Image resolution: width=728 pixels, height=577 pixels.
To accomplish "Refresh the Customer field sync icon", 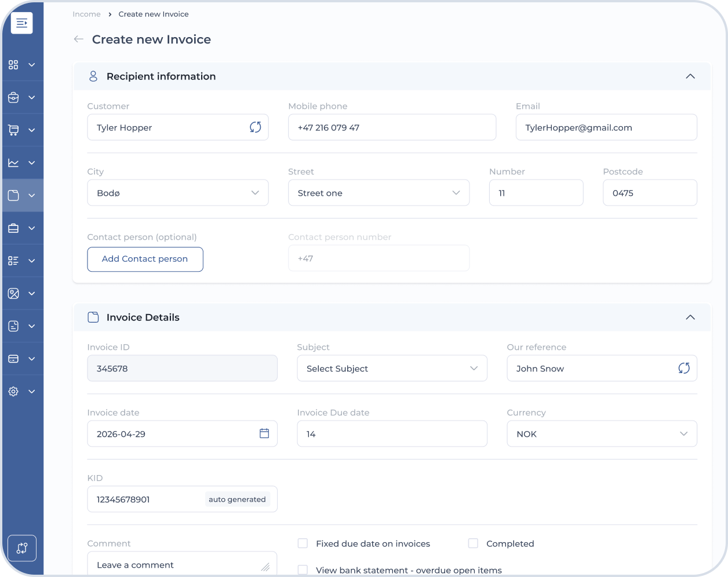I will [x=256, y=127].
